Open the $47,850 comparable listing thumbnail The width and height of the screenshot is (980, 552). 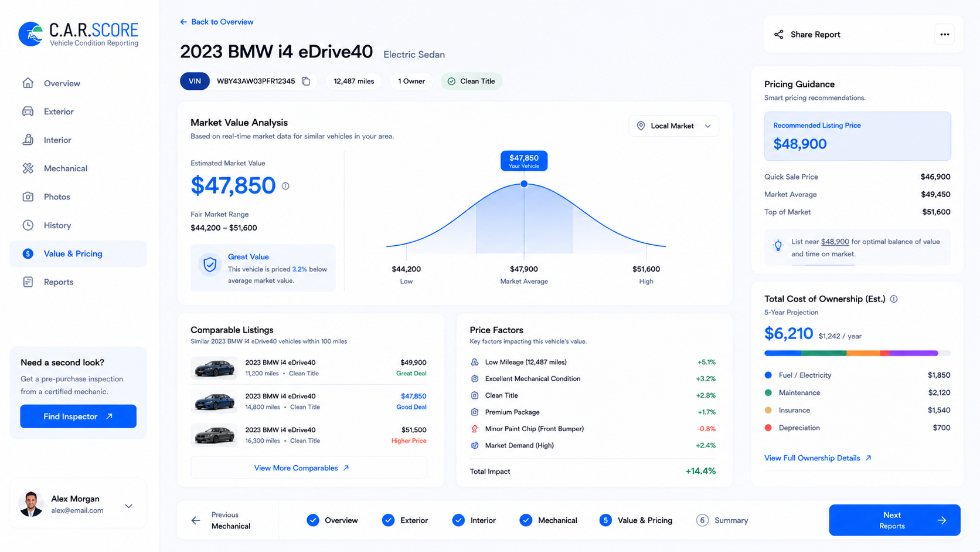(215, 402)
